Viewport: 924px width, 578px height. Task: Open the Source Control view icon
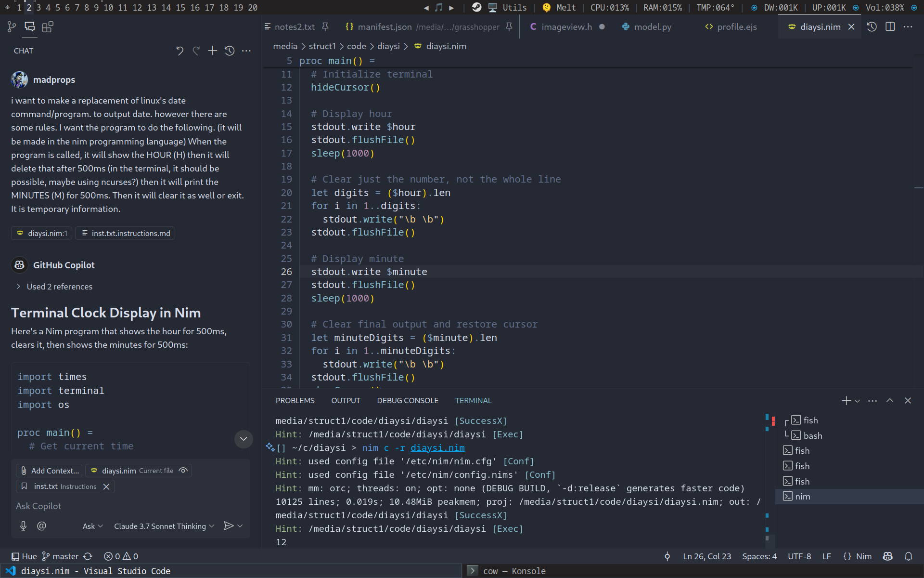click(x=12, y=27)
